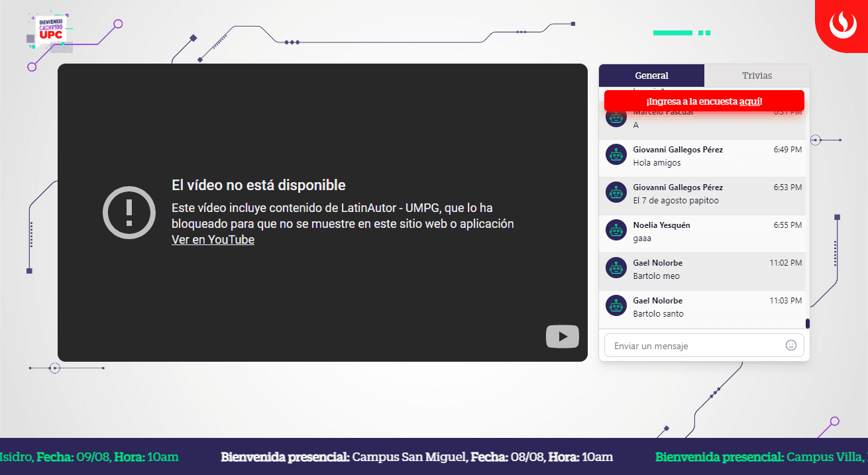Click the Campus San Miguel ticker announcement

point(417,457)
